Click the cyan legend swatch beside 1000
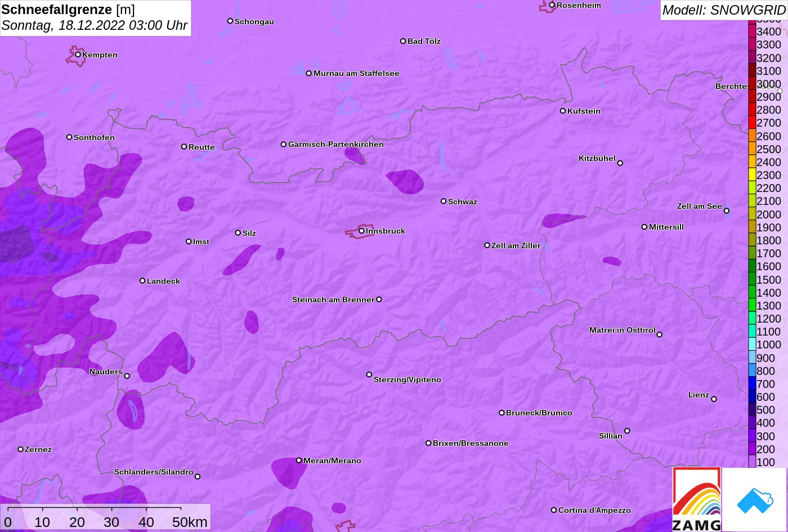Image resolution: width=788 pixels, height=532 pixels. pos(752,345)
